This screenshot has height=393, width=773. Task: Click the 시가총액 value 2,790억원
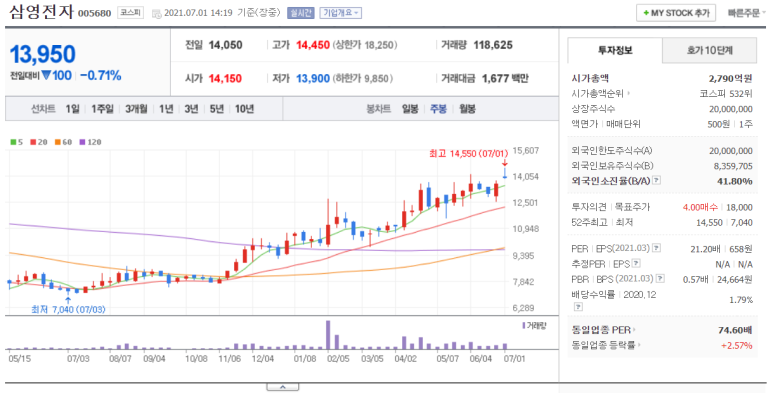[x=731, y=78]
